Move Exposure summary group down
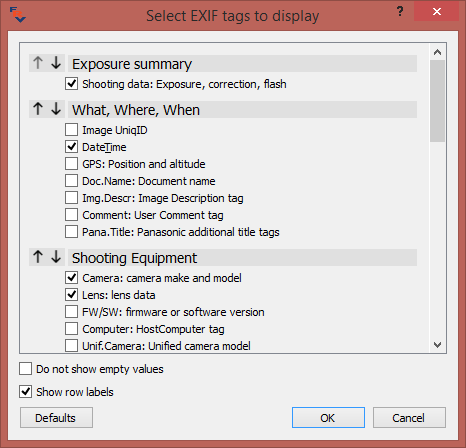Screen dimensions: 466x448 [x=56, y=63]
